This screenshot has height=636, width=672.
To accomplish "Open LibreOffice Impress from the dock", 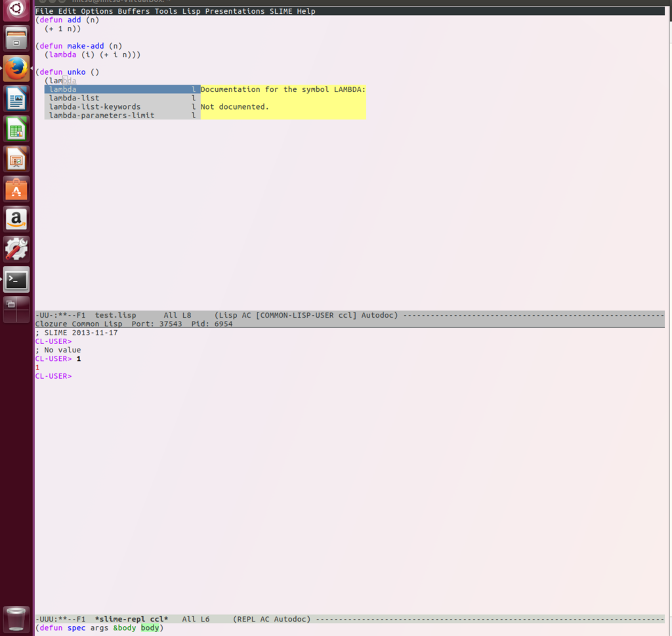I will click(x=16, y=159).
